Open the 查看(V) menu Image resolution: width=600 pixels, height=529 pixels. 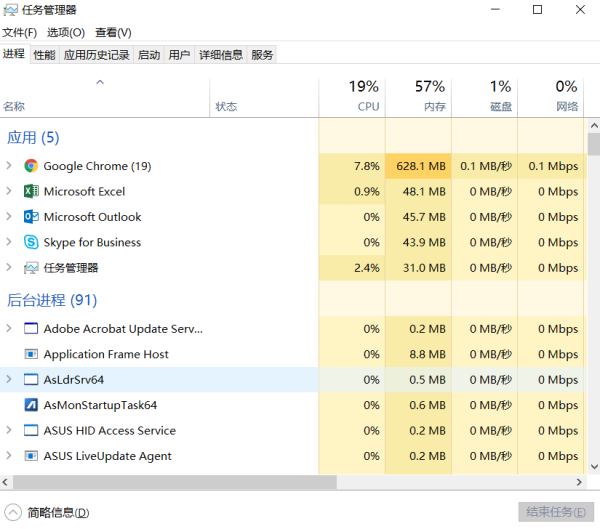(x=113, y=33)
